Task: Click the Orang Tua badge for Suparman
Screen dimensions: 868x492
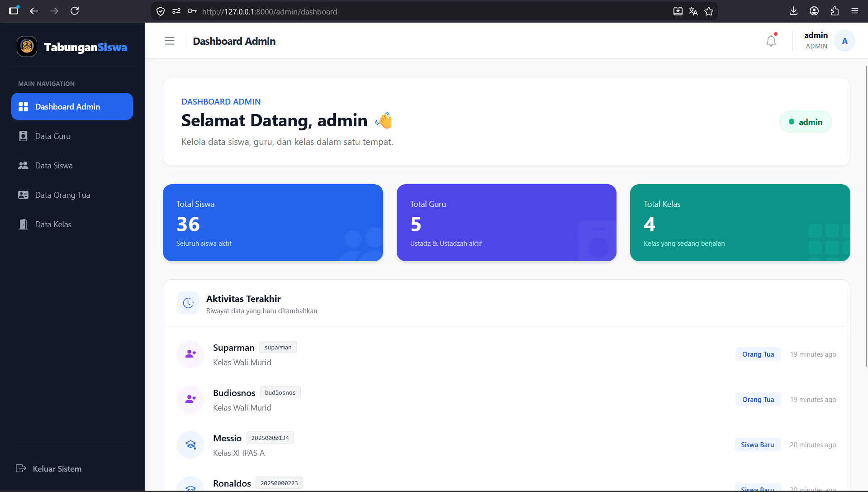Action: click(758, 354)
